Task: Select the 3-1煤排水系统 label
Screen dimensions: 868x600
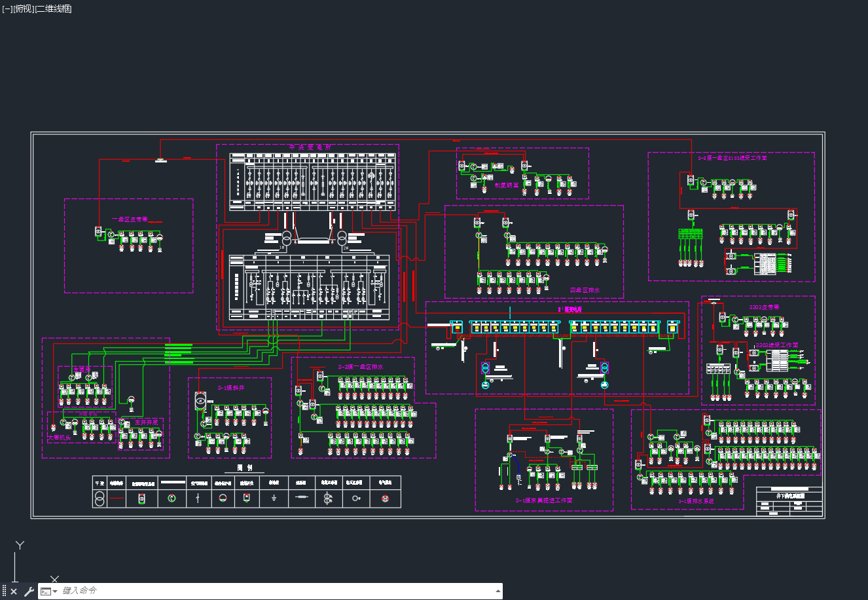Action: pyautogui.click(x=695, y=501)
